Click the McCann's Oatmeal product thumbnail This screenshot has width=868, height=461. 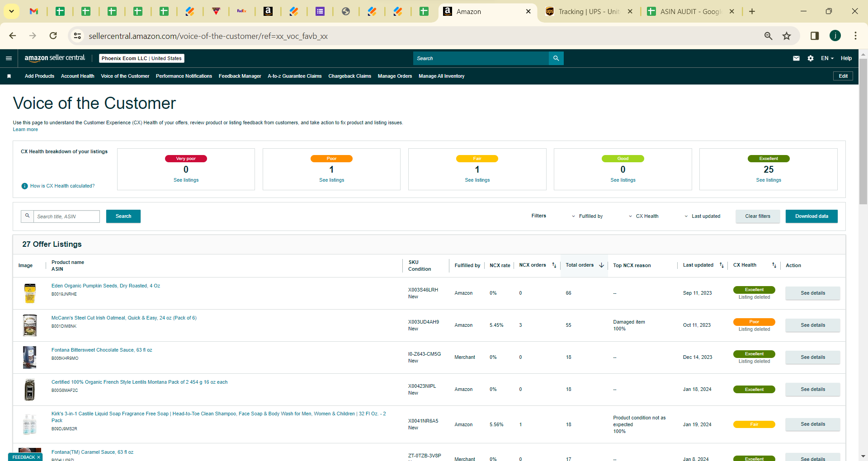(x=30, y=325)
